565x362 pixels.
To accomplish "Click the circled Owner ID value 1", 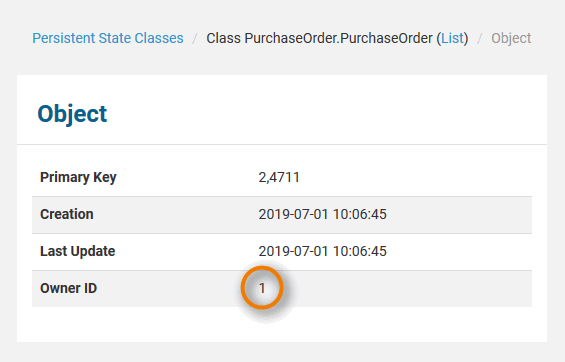I will click(262, 288).
